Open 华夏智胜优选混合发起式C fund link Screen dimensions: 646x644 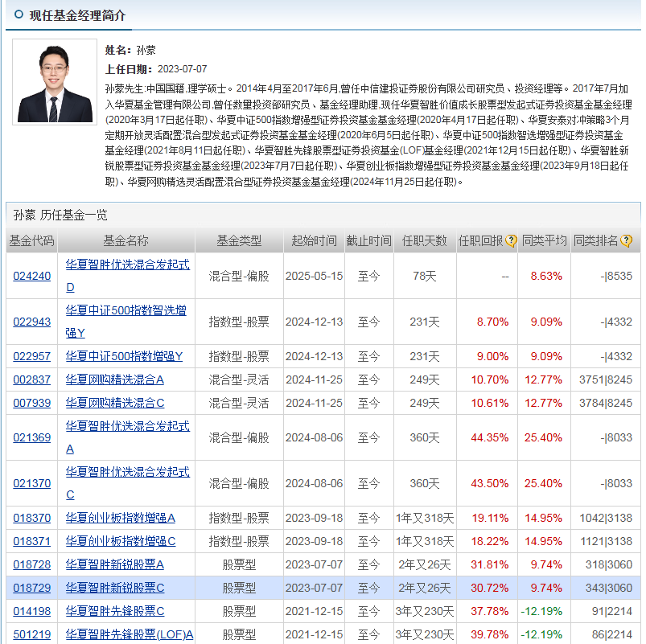pyautogui.click(x=128, y=483)
